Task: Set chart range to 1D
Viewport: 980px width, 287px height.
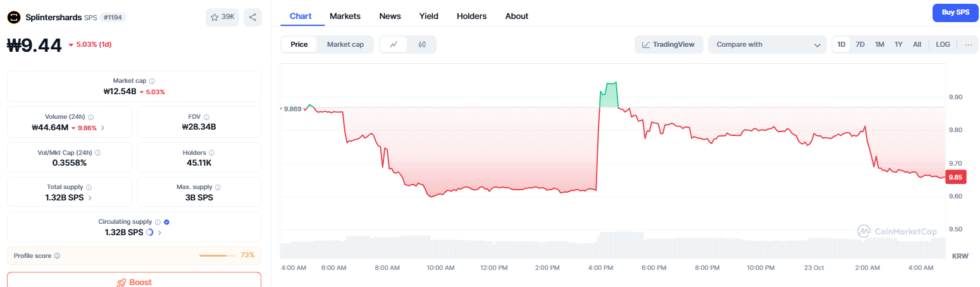Action: [841, 44]
